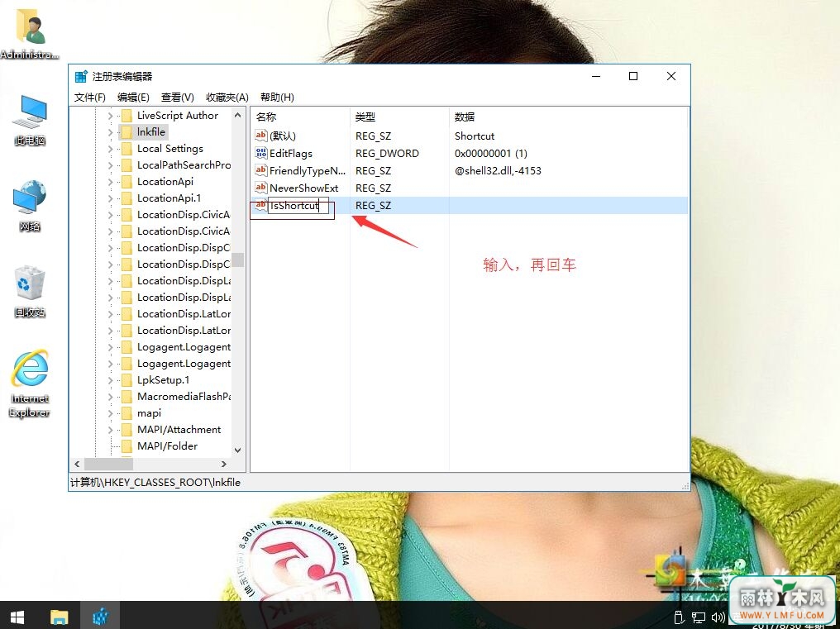Click the IsShortcut name edit field

(x=298, y=206)
